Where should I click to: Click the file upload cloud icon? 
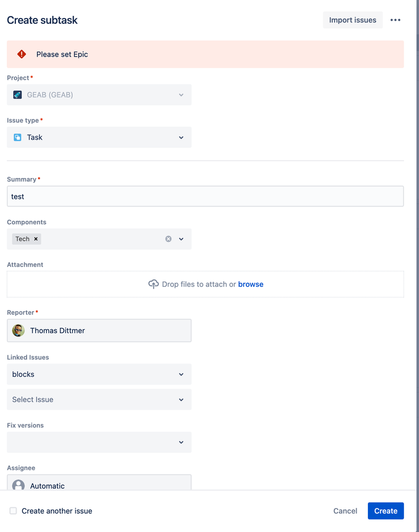[x=154, y=284]
